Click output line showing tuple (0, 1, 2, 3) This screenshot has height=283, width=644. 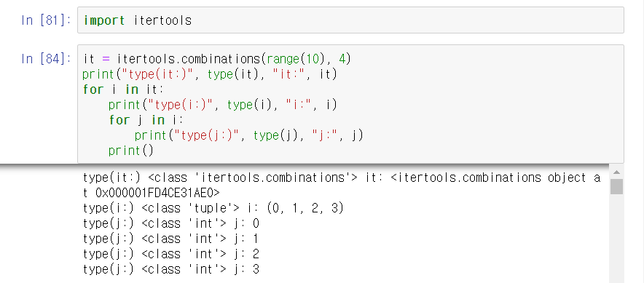[213, 208]
